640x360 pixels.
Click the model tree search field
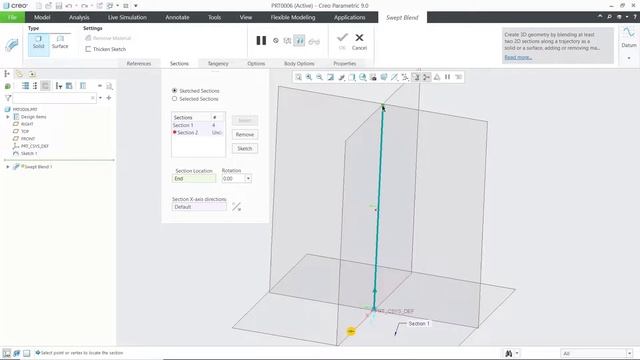tap(54, 98)
